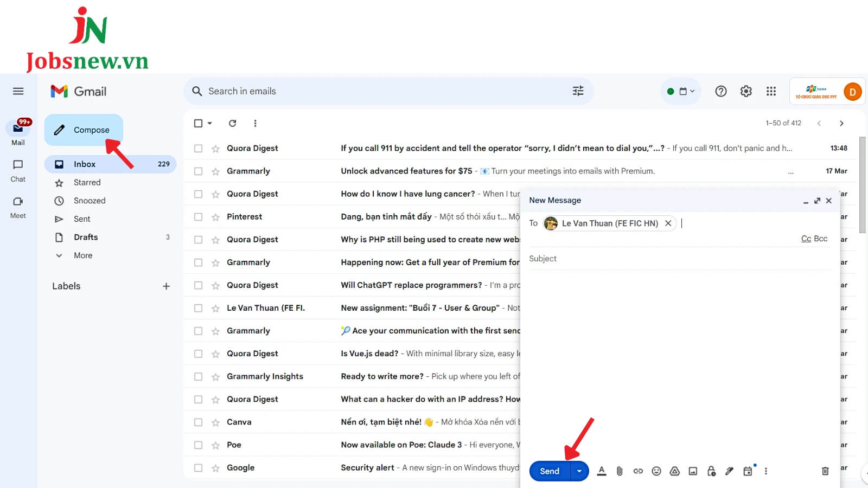
Task: Discard the draft trash icon
Action: tap(825, 471)
